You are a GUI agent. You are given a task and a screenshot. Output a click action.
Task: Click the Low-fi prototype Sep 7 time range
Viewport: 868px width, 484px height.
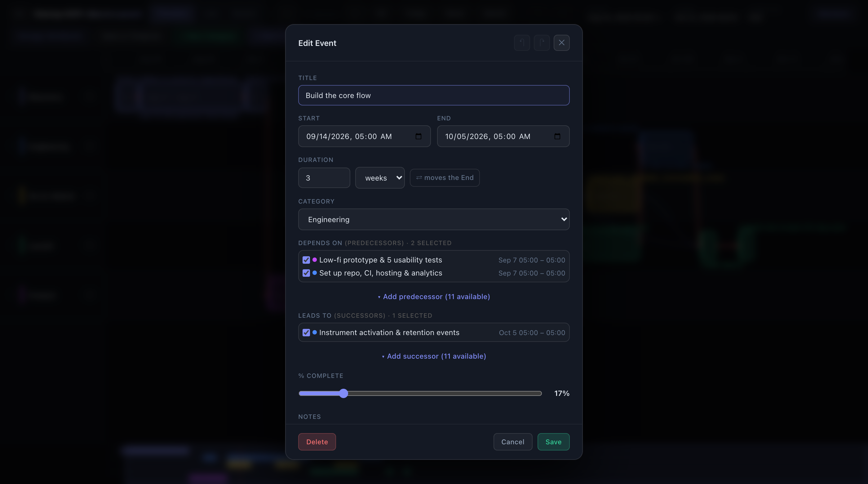532,260
